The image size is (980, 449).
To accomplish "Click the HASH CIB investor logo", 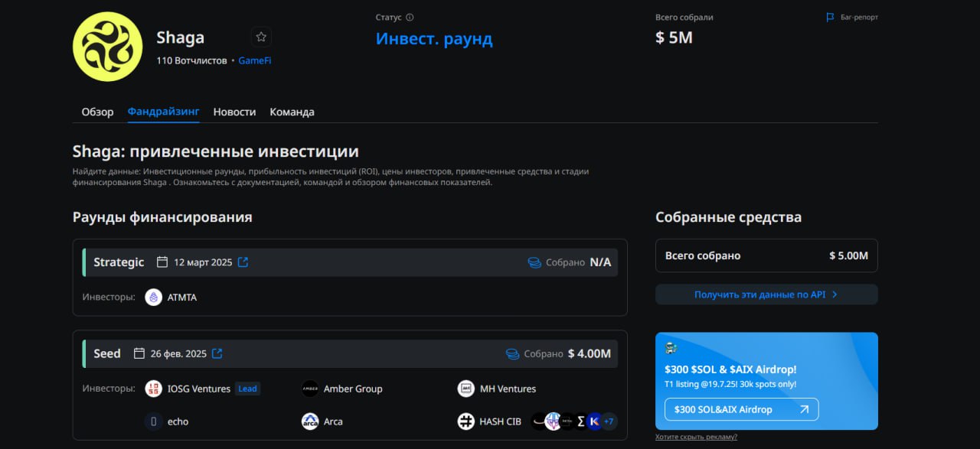I will [x=466, y=421].
